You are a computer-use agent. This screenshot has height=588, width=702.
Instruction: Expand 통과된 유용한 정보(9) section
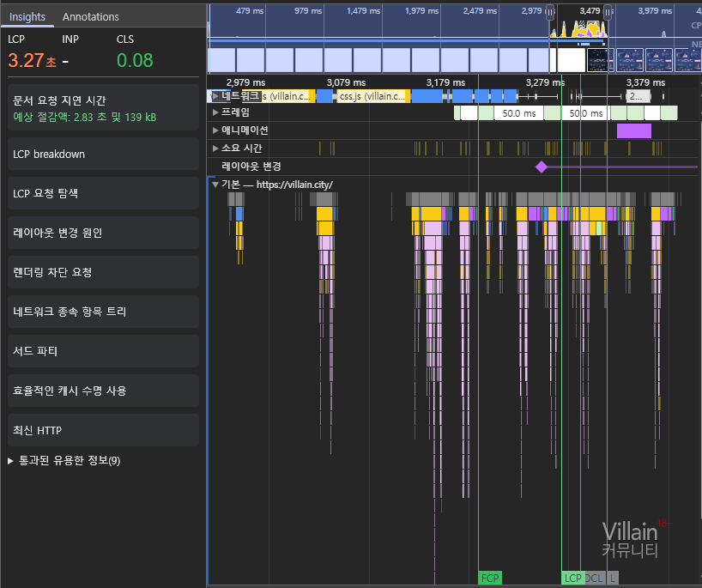tap(11, 461)
